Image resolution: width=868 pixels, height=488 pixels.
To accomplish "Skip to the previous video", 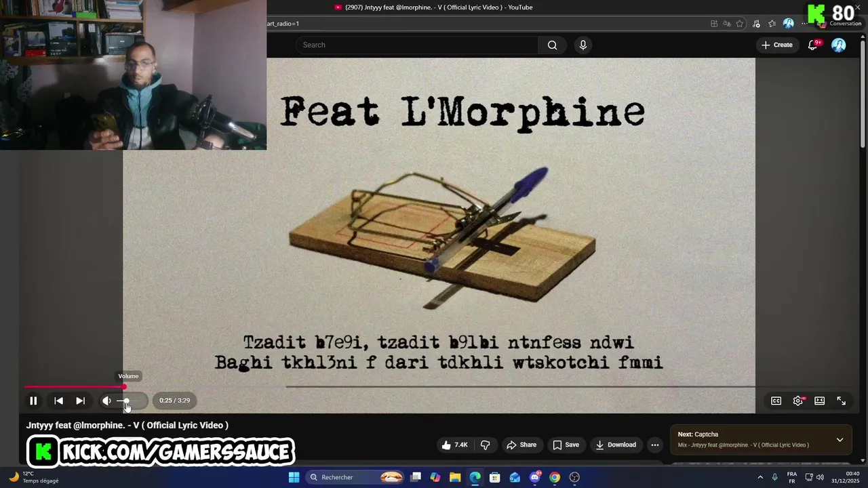I will (x=58, y=401).
